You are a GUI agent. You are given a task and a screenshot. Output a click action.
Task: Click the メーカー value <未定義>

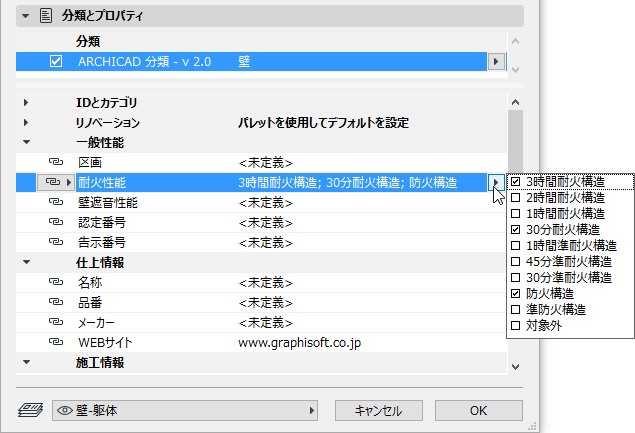tap(266, 323)
